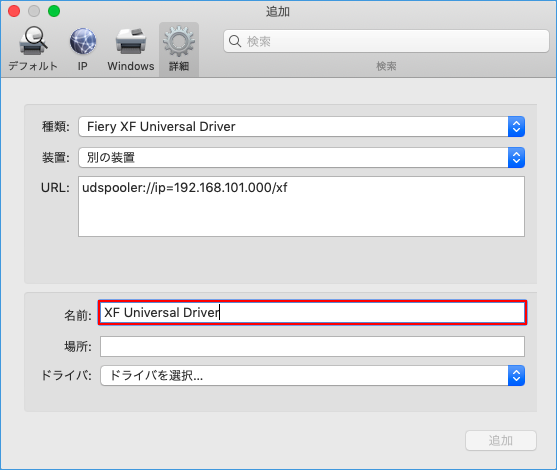Screen dimensions: 557x470
Task: Open the 装置 dropdown
Action: pos(301,157)
